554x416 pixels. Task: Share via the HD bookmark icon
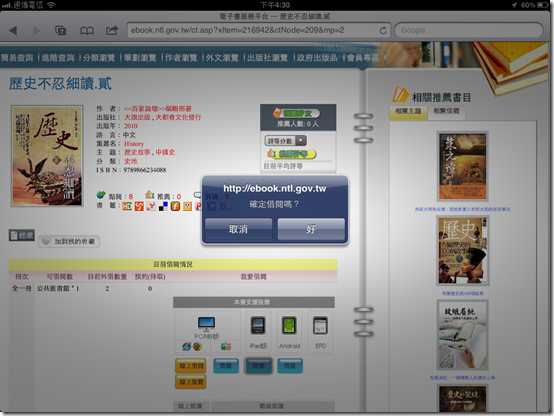click(127, 206)
